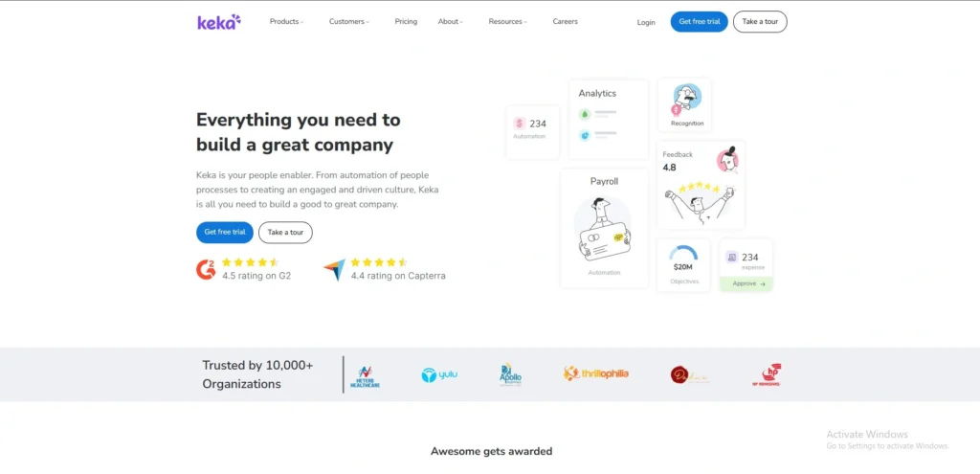Click the Hetero Healthcare logo
Screen dimensions: 980x474
point(366,375)
